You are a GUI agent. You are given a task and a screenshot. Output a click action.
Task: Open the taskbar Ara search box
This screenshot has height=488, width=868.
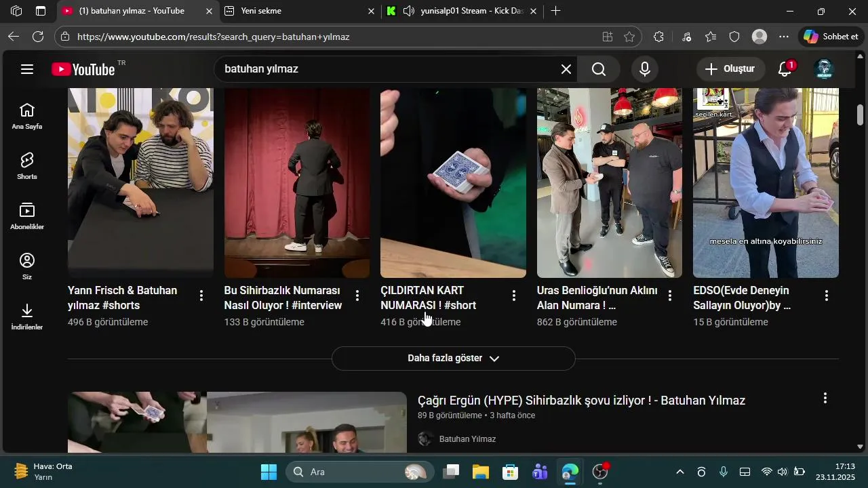coord(359,472)
